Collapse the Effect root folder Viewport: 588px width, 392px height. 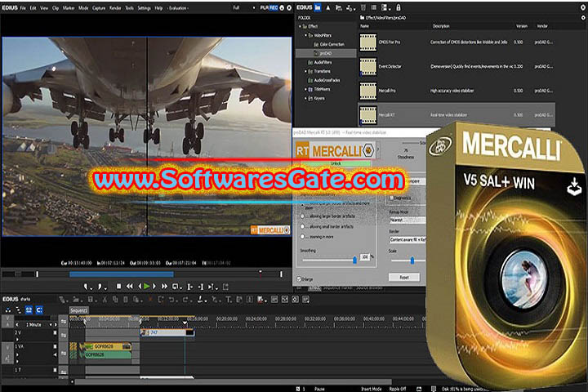tap(300, 26)
